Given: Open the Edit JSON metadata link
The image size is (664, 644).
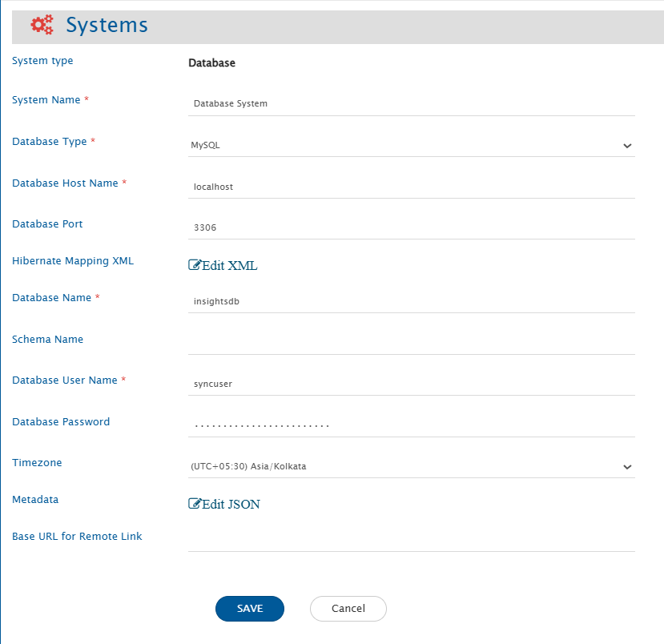Looking at the screenshot, I should point(231,504).
